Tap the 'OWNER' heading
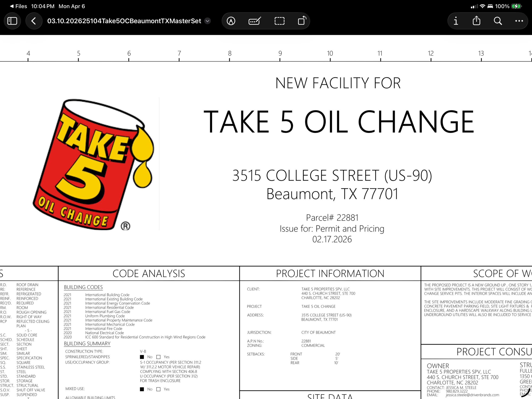The width and height of the screenshot is (532, 399). click(438, 366)
